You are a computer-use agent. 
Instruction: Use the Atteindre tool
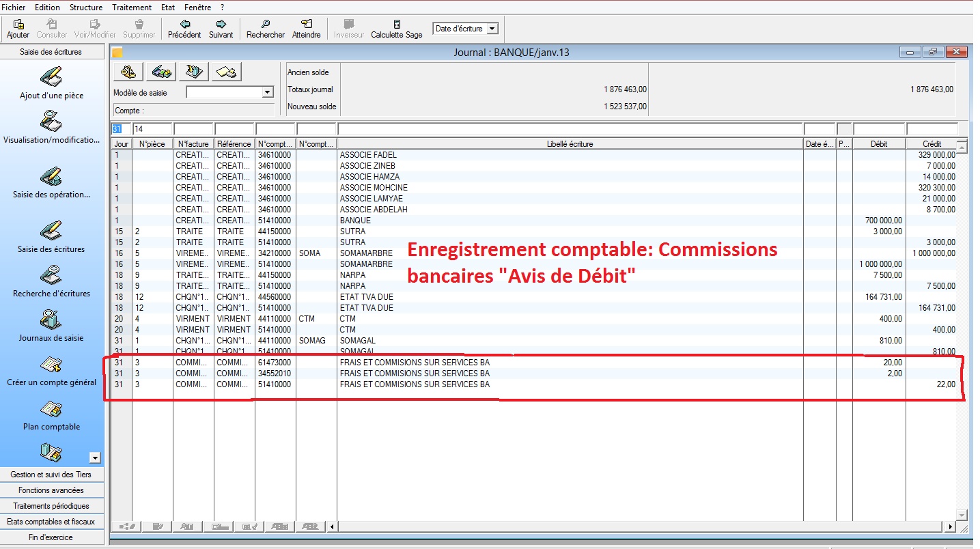(306, 28)
